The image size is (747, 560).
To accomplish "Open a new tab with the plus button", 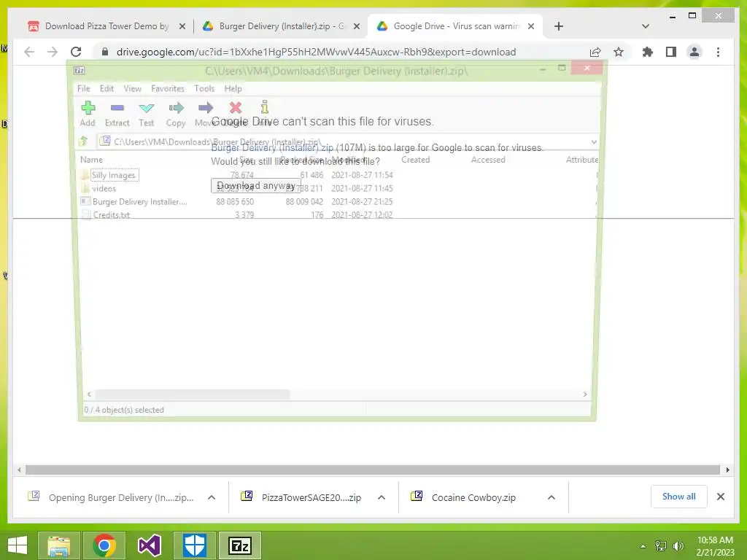I will [559, 26].
